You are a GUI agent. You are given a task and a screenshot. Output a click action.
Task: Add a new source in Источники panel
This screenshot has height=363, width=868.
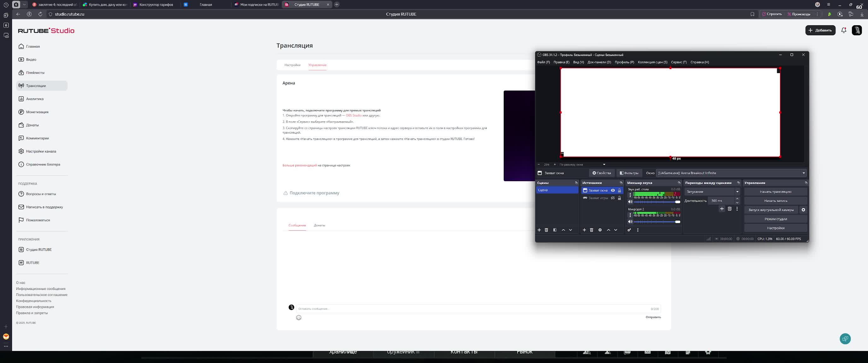click(584, 230)
